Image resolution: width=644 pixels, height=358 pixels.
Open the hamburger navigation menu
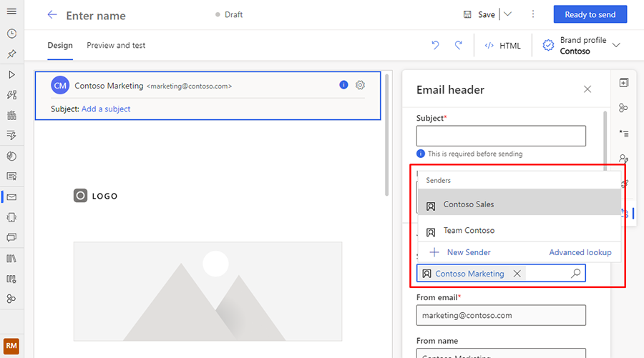(11, 11)
